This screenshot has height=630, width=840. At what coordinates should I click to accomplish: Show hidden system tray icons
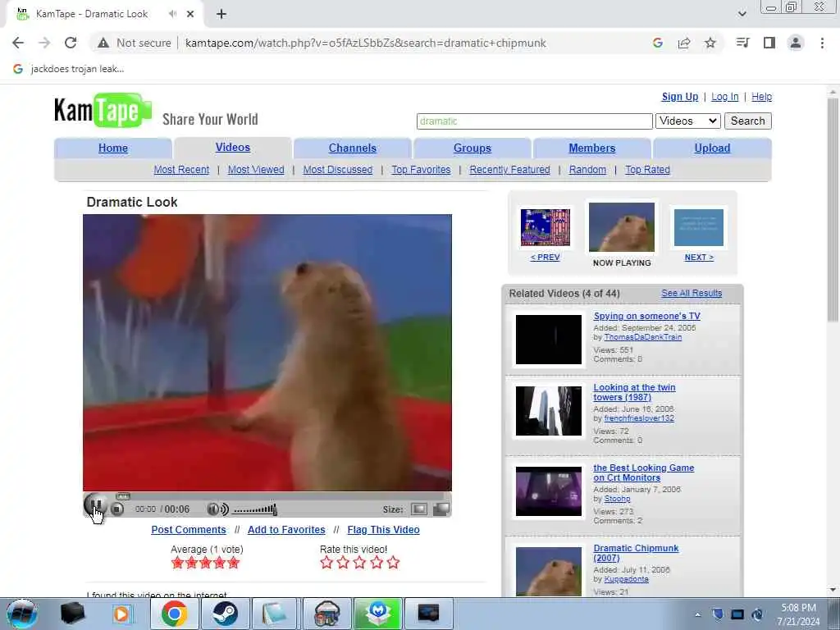click(x=697, y=614)
